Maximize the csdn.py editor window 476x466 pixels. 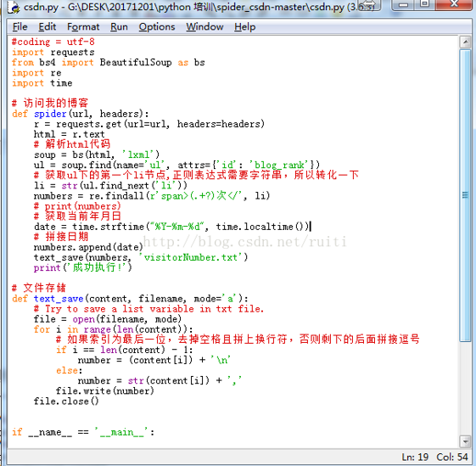click(425, 4)
